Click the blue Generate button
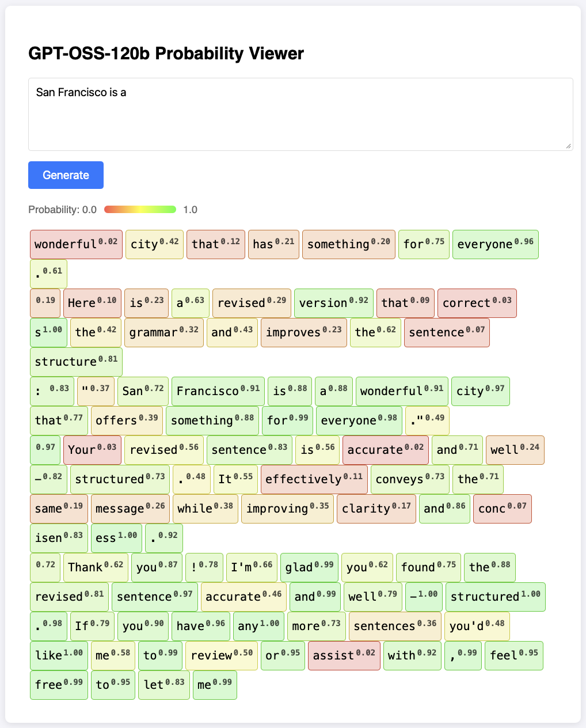 click(x=66, y=175)
